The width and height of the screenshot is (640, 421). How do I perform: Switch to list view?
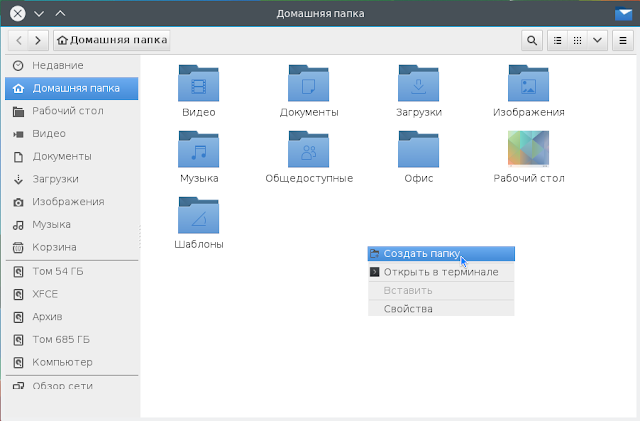click(x=557, y=40)
